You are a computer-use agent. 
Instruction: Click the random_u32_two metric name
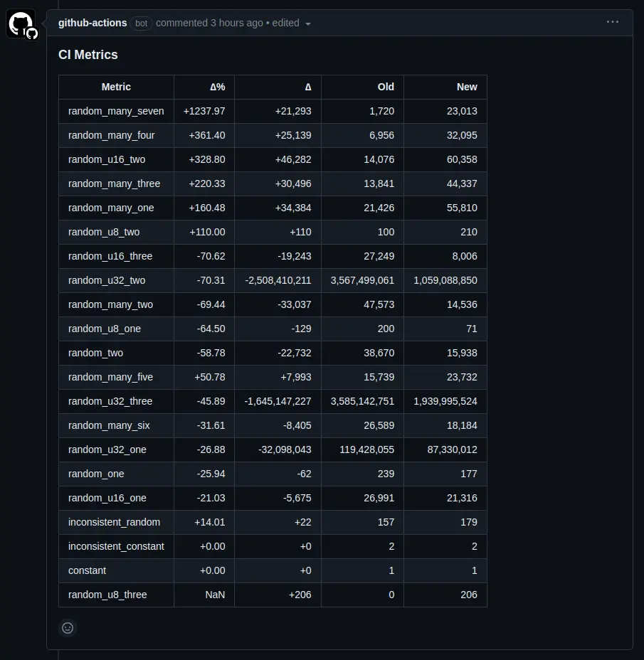pyautogui.click(x=107, y=280)
